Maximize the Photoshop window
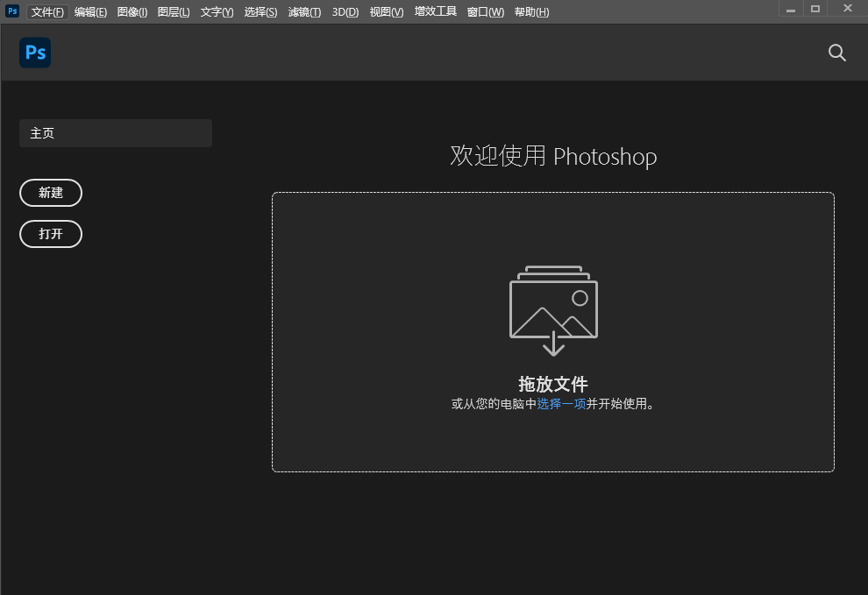The width and height of the screenshot is (868, 595). [815, 9]
